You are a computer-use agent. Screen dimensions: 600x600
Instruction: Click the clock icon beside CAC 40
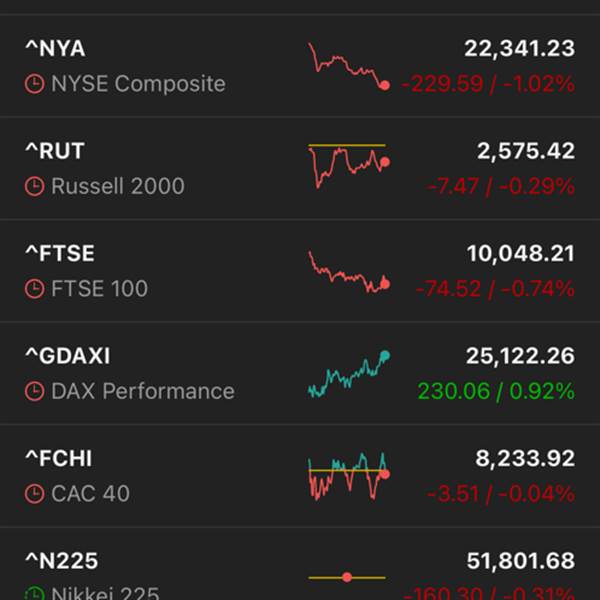(x=35, y=493)
